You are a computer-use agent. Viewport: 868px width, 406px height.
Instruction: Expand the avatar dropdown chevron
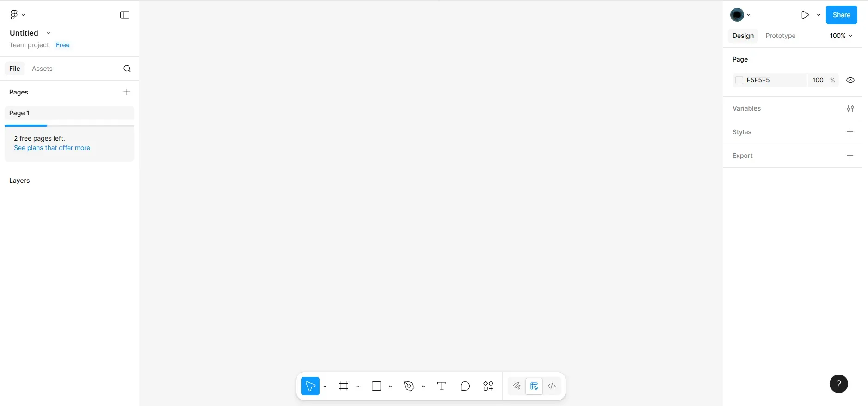pyautogui.click(x=749, y=15)
